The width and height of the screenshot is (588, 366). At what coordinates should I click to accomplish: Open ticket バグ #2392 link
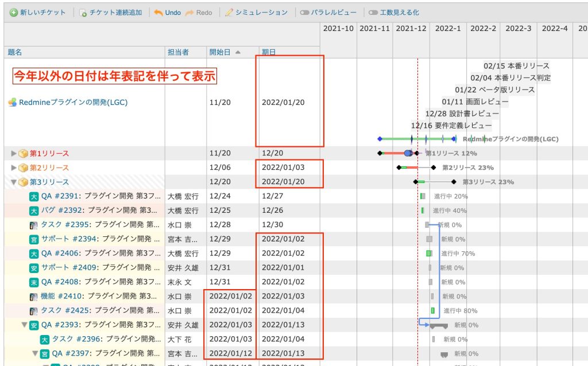tap(63, 210)
